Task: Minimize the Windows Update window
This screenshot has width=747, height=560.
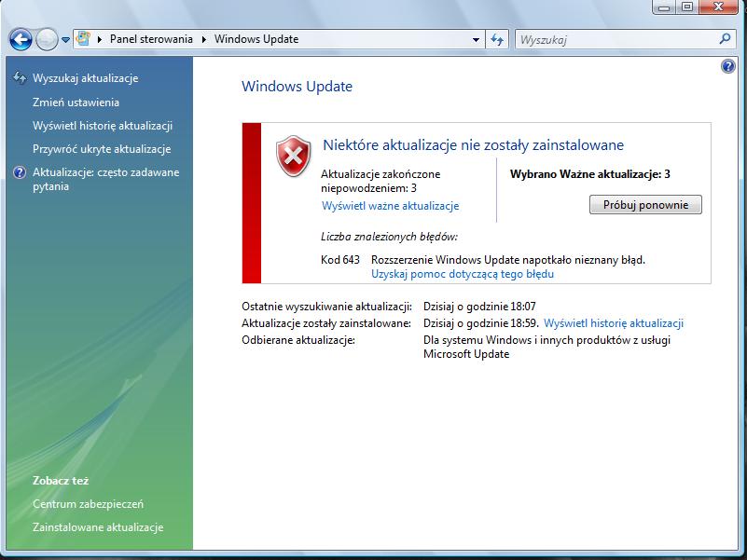Action: point(664,7)
